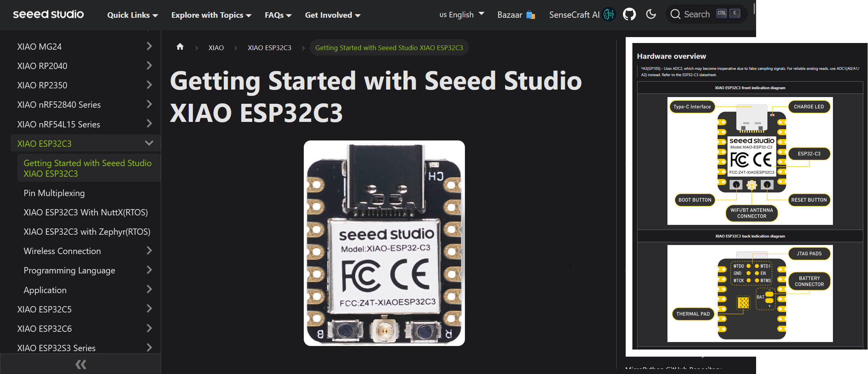
Task: Toggle dark mode moon icon
Action: coord(651,14)
